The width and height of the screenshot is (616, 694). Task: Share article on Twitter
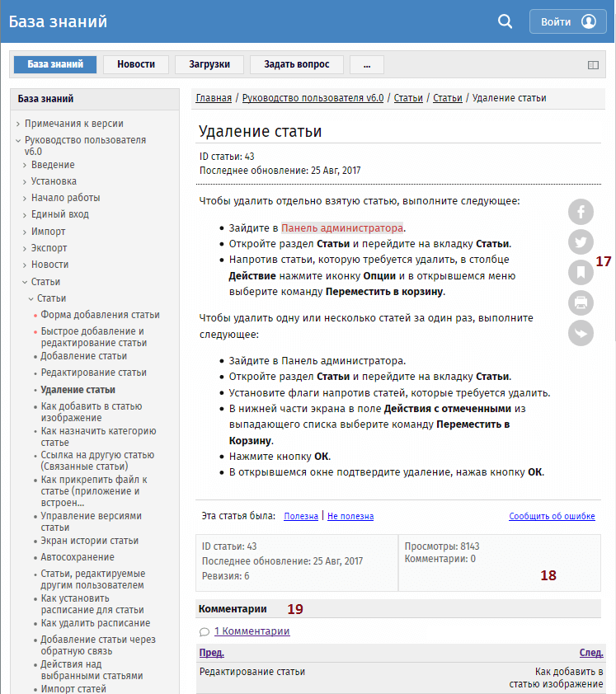581,241
